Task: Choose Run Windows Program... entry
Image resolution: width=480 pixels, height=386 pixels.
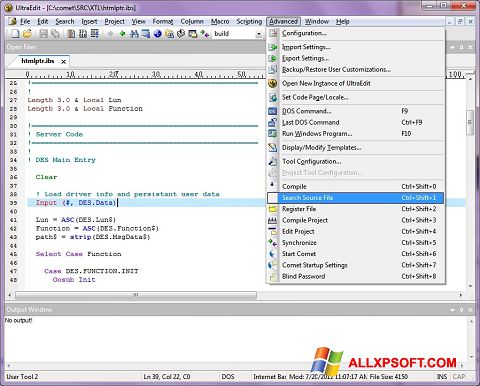Action: (x=356, y=134)
